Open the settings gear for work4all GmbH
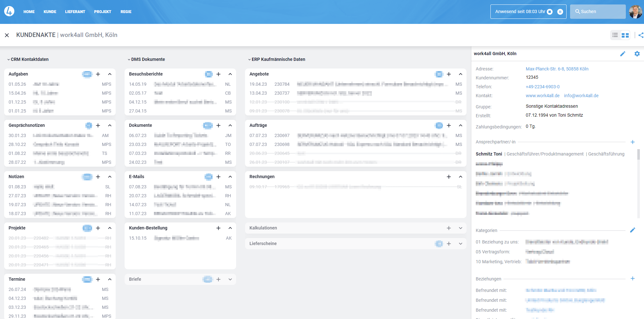 [x=637, y=54]
